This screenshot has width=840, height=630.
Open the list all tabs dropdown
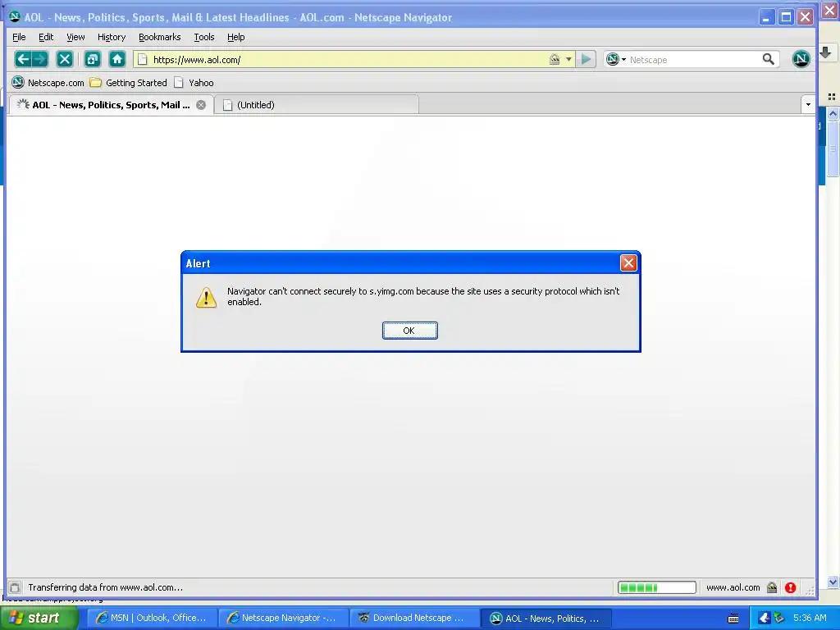click(808, 104)
